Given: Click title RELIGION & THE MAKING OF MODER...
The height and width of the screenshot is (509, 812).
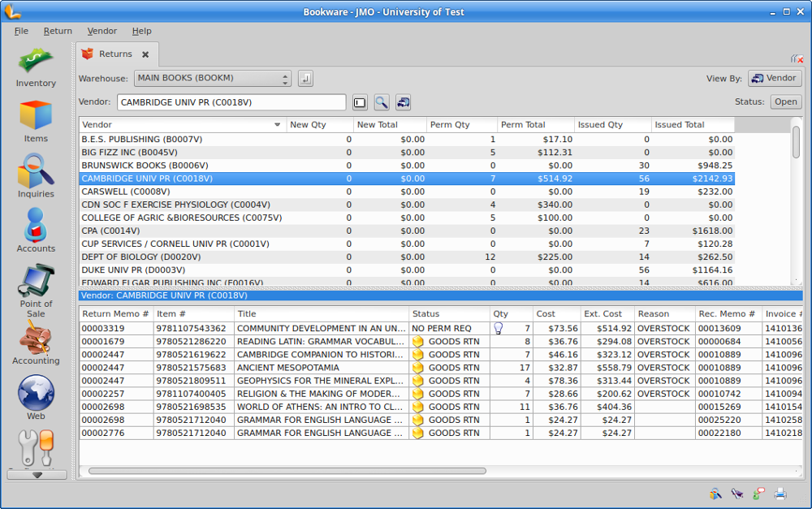Looking at the screenshot, I should [321, 394].
